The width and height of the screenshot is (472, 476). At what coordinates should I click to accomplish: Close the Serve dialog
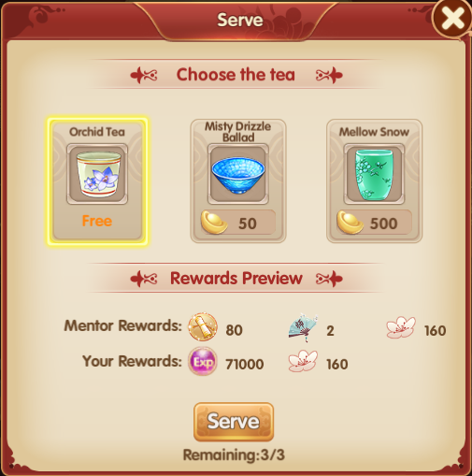[x=452, y=18]
